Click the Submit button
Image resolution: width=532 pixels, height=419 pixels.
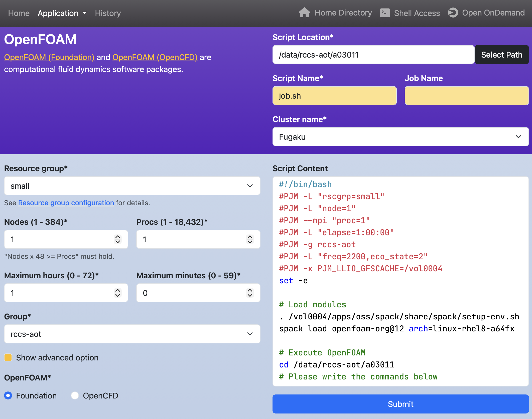401,404
